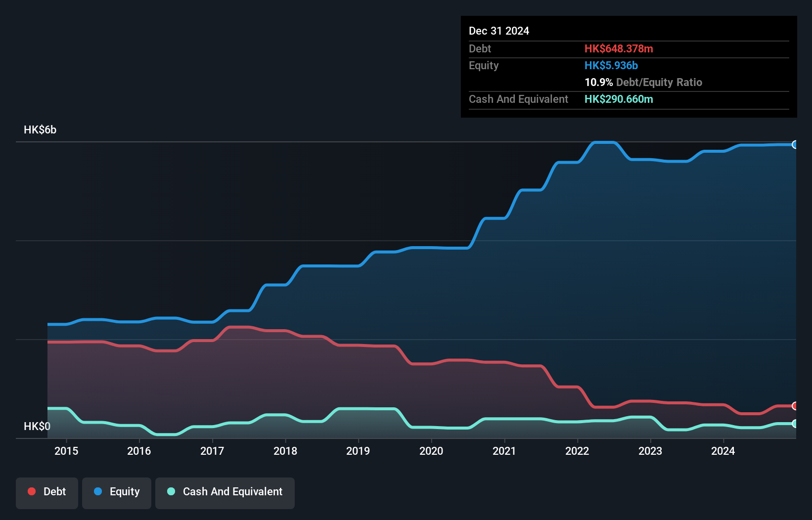Click the red Debt legend dot

(32, 491)
